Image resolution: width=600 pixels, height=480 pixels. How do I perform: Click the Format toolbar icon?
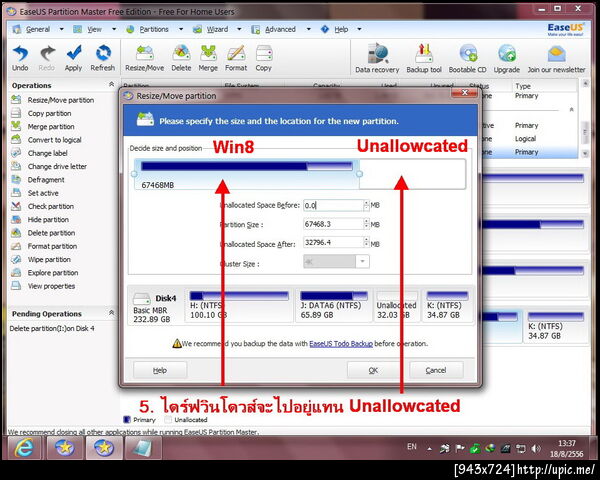236,58
